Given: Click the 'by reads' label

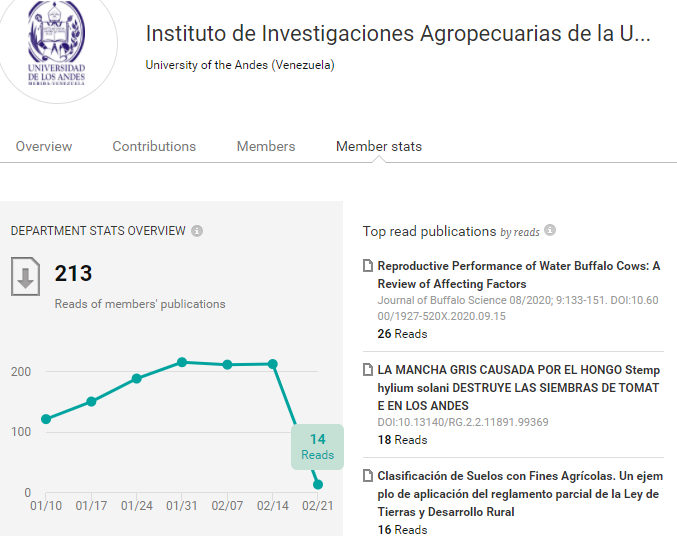Looking at the screenshot, I should point(520,232).
